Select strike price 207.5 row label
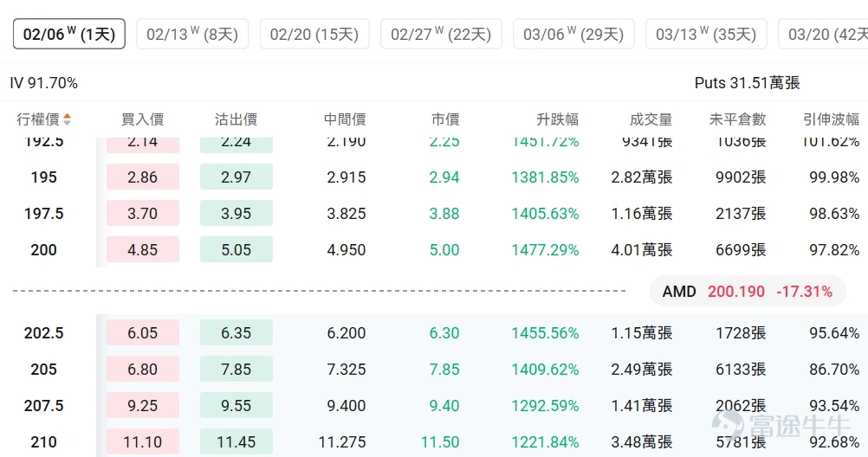The height and width of the screenshot is (457, 868). coord(43,406)
